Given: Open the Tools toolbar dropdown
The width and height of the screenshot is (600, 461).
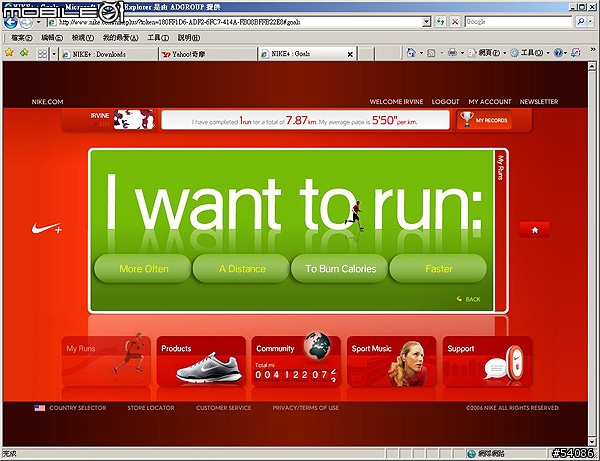Looking at the screenshot, I should coord(530,53).
